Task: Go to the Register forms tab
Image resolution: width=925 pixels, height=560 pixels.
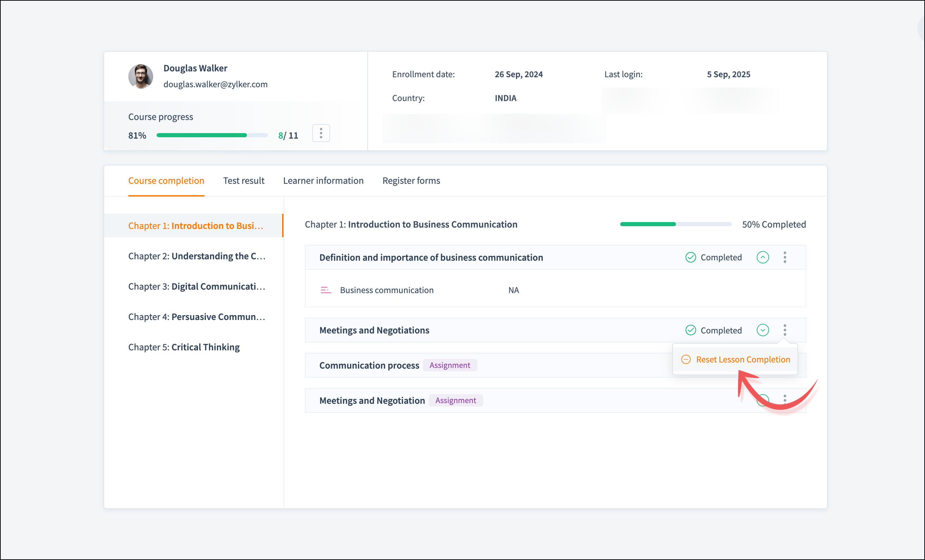Action: [x=411, y=181]
